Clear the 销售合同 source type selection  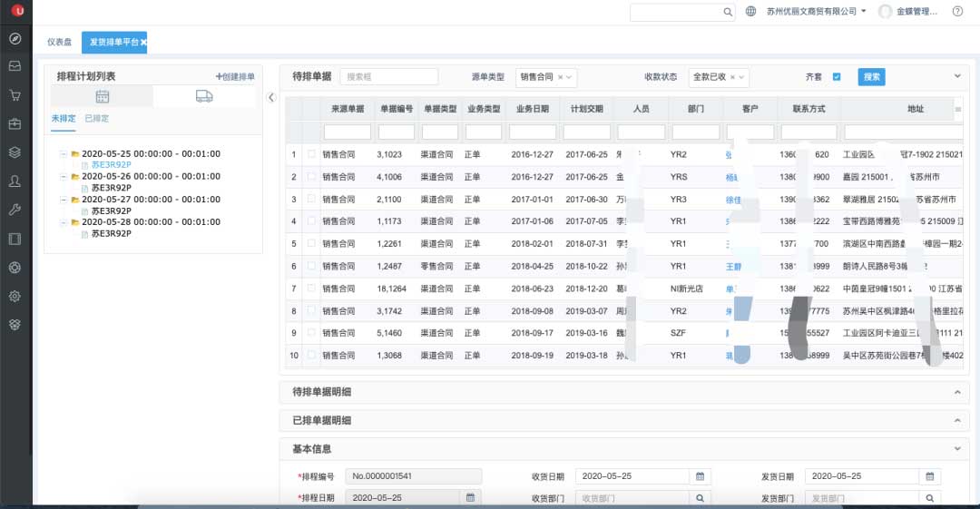click(x=560, y=77)
